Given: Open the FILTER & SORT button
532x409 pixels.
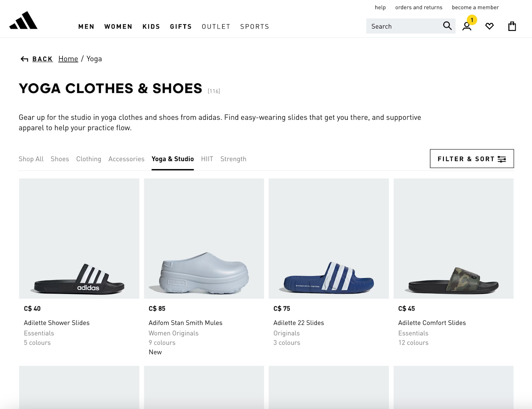Looking at the screenshot, I should (472, 159).
